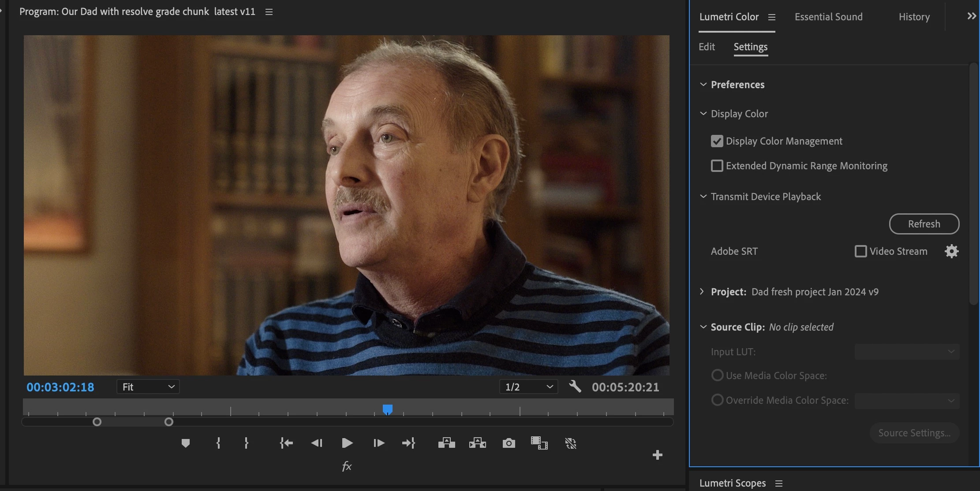Open the Fit zoom level dropdown

[148, 387]
